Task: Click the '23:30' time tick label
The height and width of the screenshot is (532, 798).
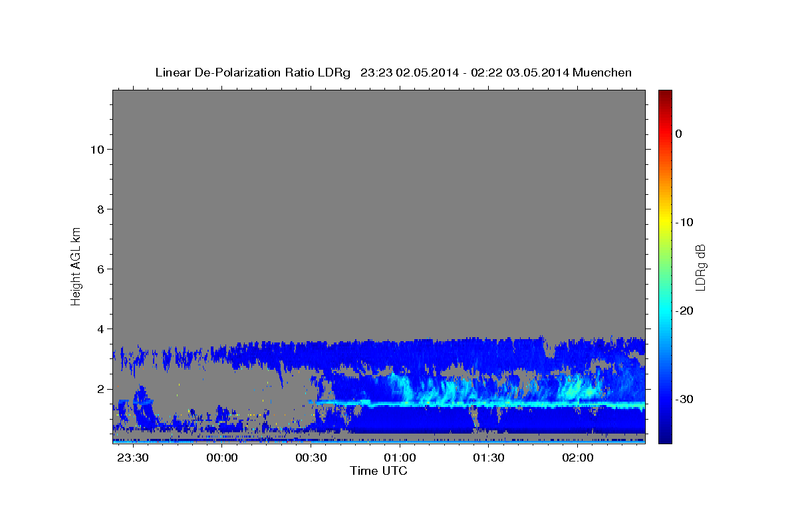Action: [132, 459]
